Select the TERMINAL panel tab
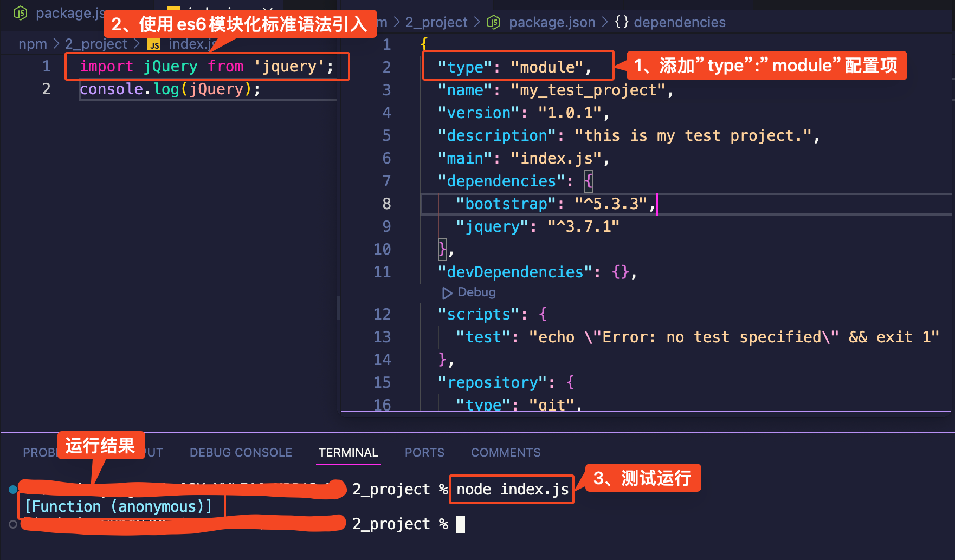The image size is (955, 560). point(348,452)
